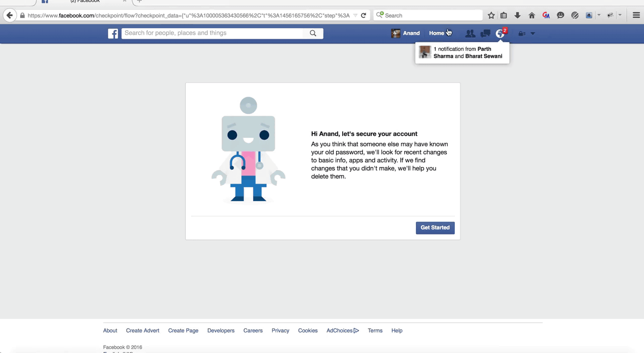Image resolution: width=644 pixels, height=353 pixels.
Task: Click the Facebook logo icon
Action: pyautogui.click(x=113, y=34)
